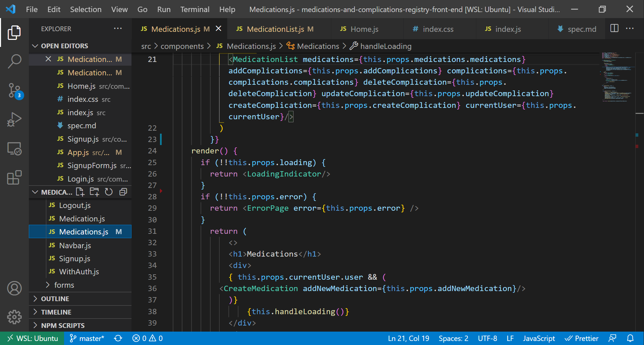Collapse the OPEN EDITORS section
This screenshot has width=644, height=345.
[x=64, y=46]
